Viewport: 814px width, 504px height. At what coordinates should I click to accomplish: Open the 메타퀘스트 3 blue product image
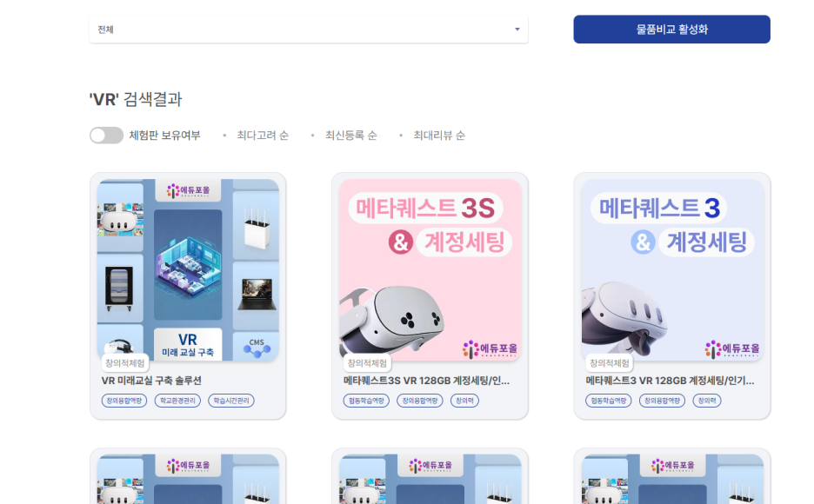coord(672,269)
